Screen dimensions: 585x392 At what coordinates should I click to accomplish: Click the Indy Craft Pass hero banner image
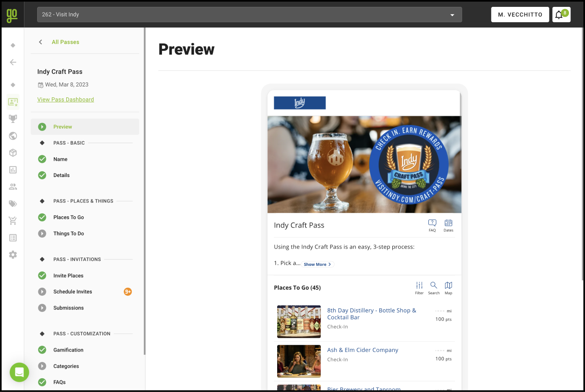364,164
